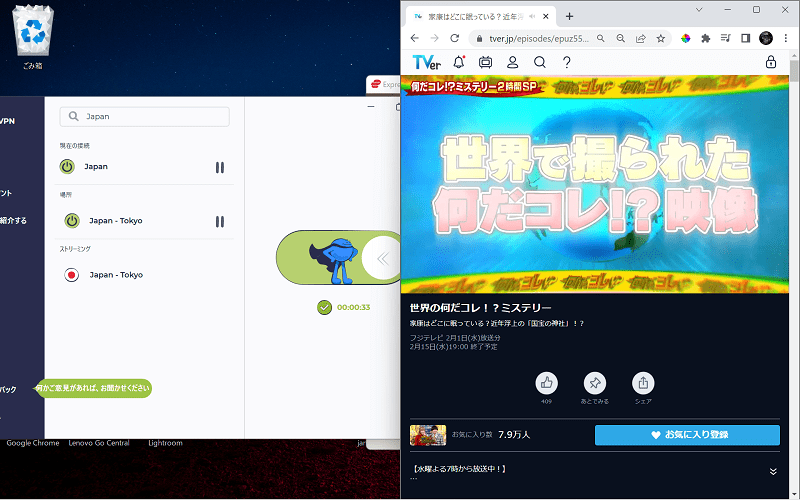Screen dimensions: 800x500
Task: Click Lenovo Go Central desktop label
Action: (99, 443)
